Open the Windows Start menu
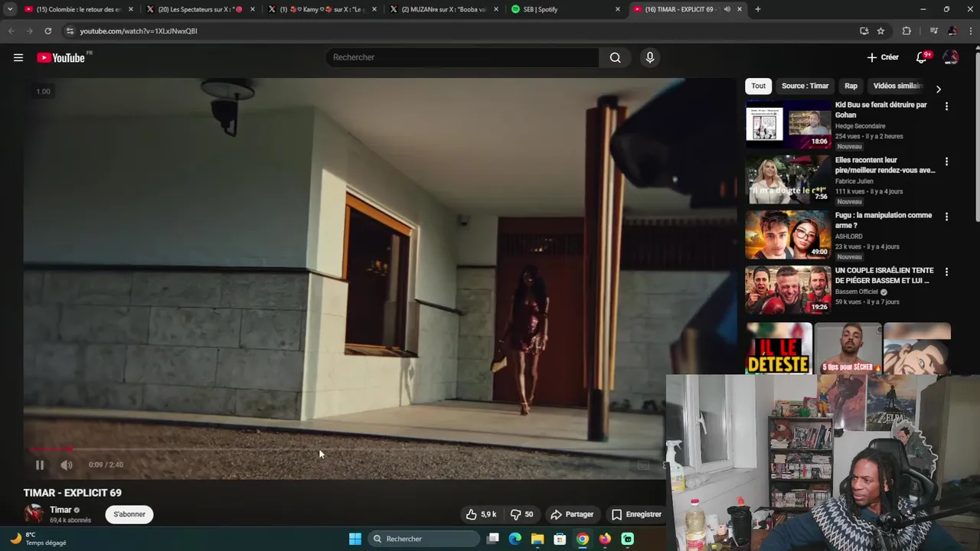980x551 pixels. (x=355, y=539)
